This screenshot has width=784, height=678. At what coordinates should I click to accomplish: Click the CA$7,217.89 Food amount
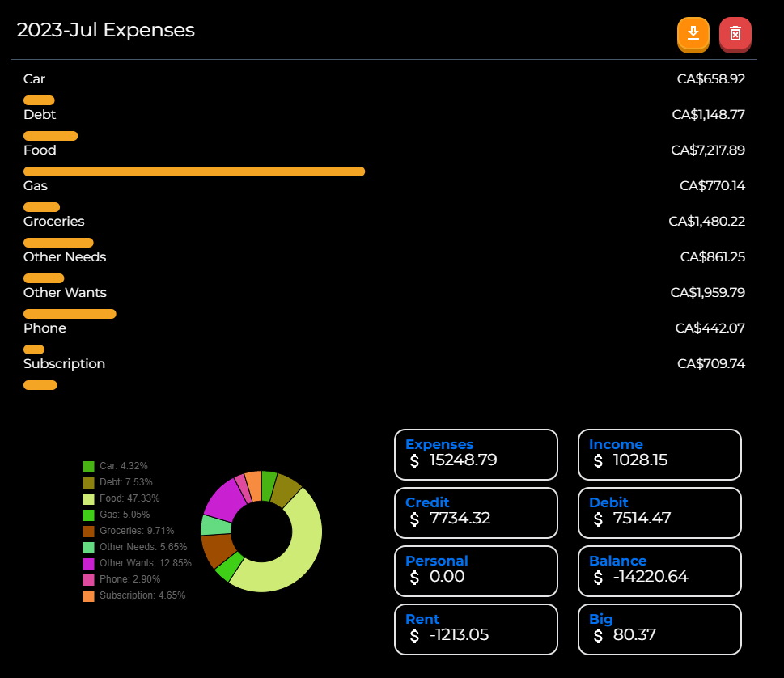coord(707,150)
